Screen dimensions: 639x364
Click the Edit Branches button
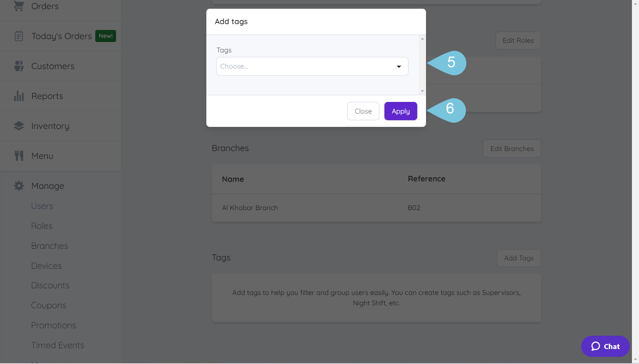[512, 149]
